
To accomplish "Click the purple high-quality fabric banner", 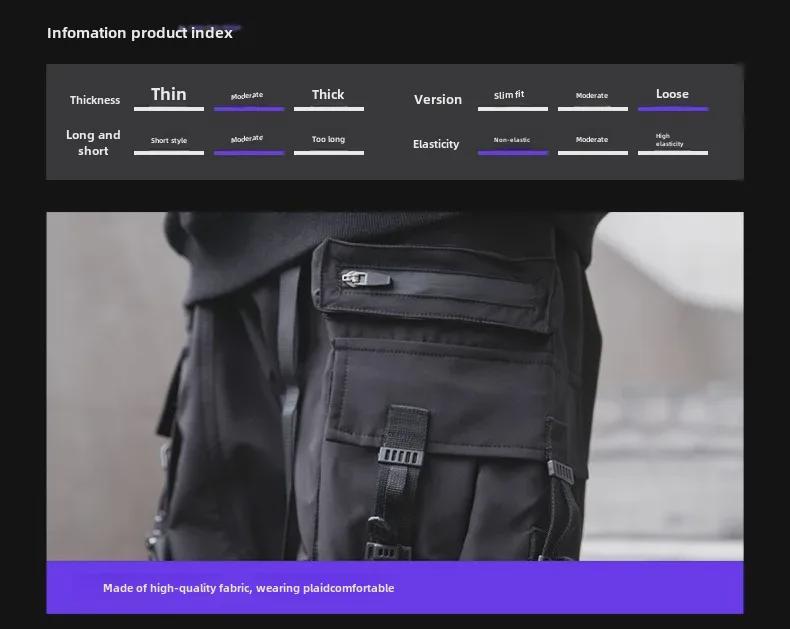I will click(394, 587).
